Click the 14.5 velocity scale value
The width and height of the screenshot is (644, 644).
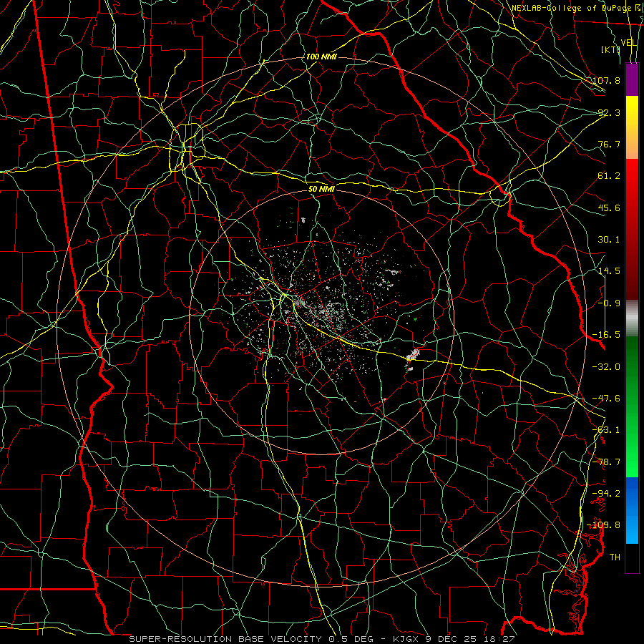point(609,271)
